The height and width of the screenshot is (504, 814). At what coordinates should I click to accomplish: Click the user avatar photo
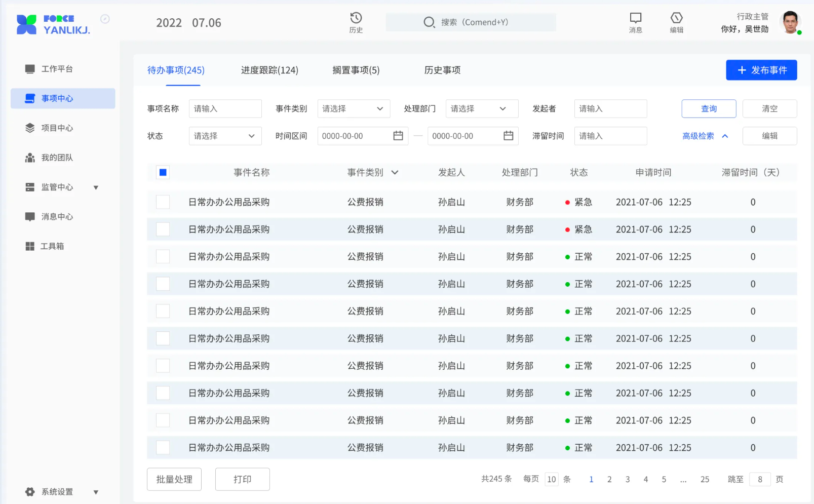pyautogui.click(x=790, y=22)
